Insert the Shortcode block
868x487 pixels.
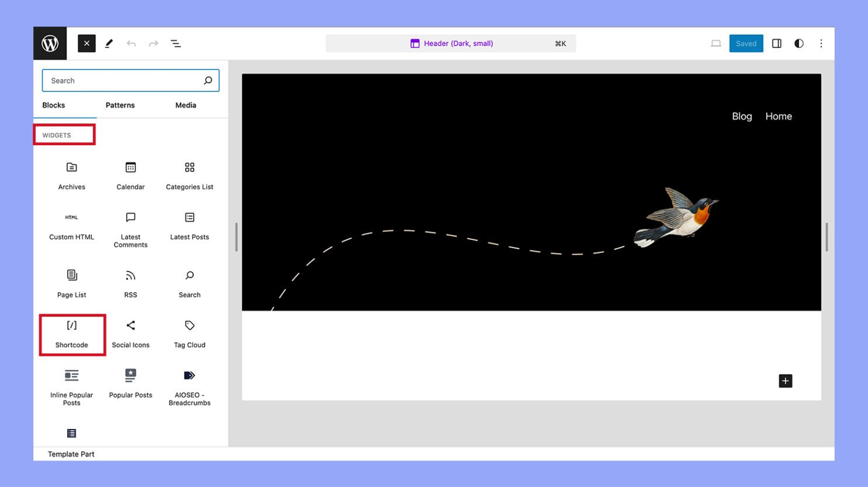point(72,334)
